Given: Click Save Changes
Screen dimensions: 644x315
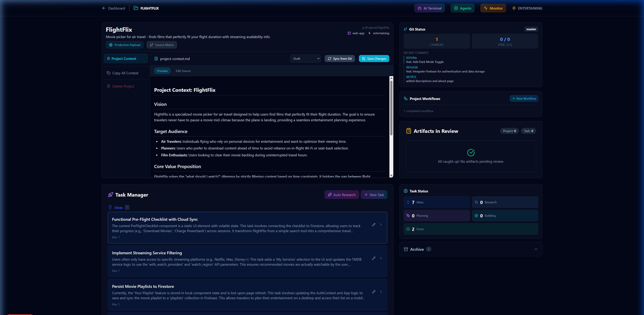Looking at the screenshot, I should 374,59.
